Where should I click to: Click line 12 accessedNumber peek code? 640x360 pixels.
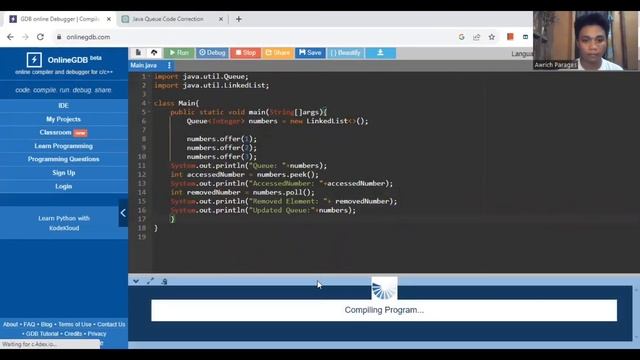click(244, 175)
